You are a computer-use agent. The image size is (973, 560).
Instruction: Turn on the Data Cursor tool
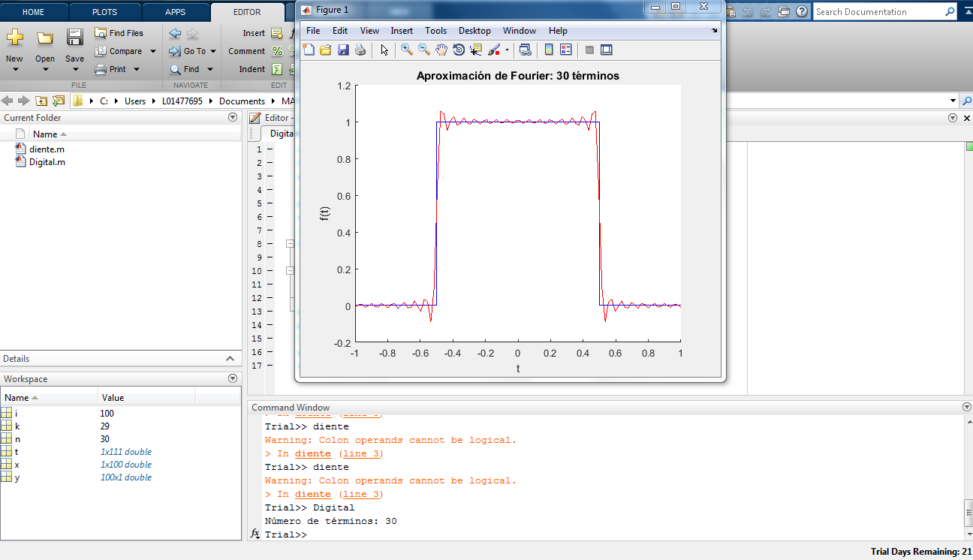click(476, 50)
